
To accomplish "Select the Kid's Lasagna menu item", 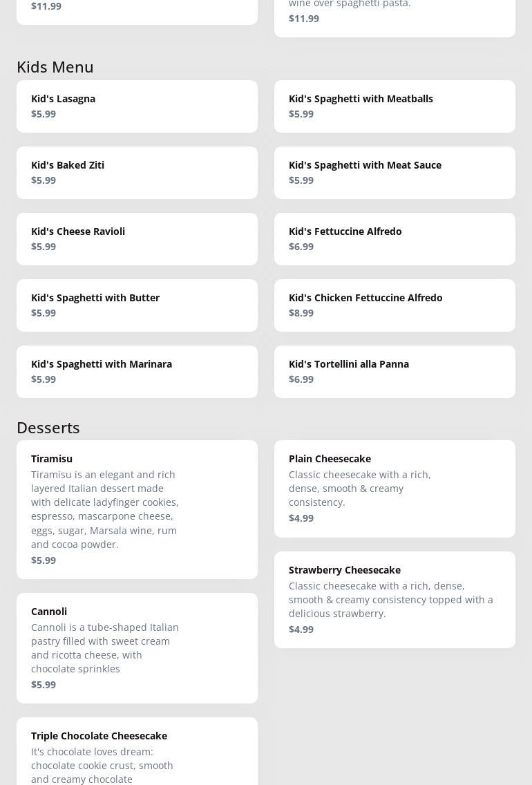I will click(137, 106).
